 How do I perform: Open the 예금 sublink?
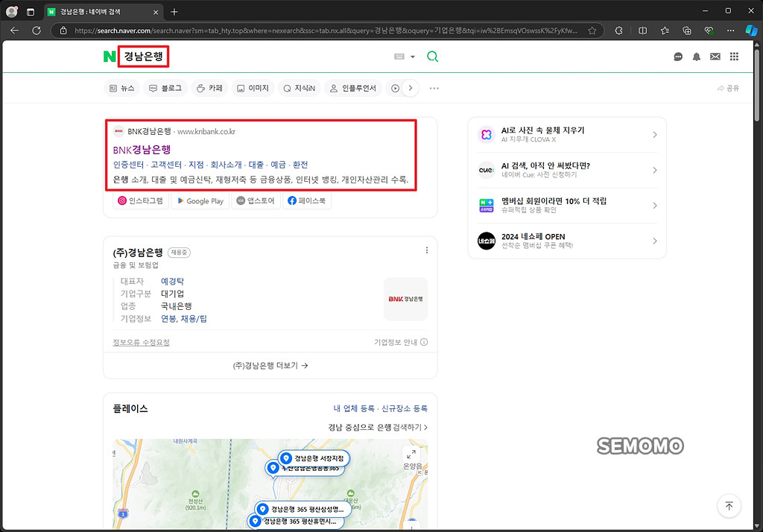pyautogui.click(x=279, y=165)
